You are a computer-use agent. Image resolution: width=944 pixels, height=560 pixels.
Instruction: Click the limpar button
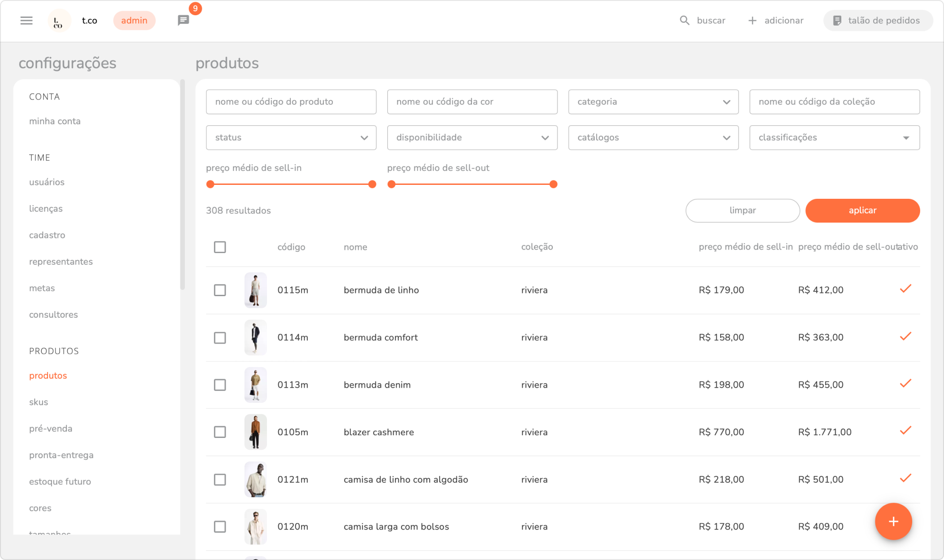pos(743,210)
